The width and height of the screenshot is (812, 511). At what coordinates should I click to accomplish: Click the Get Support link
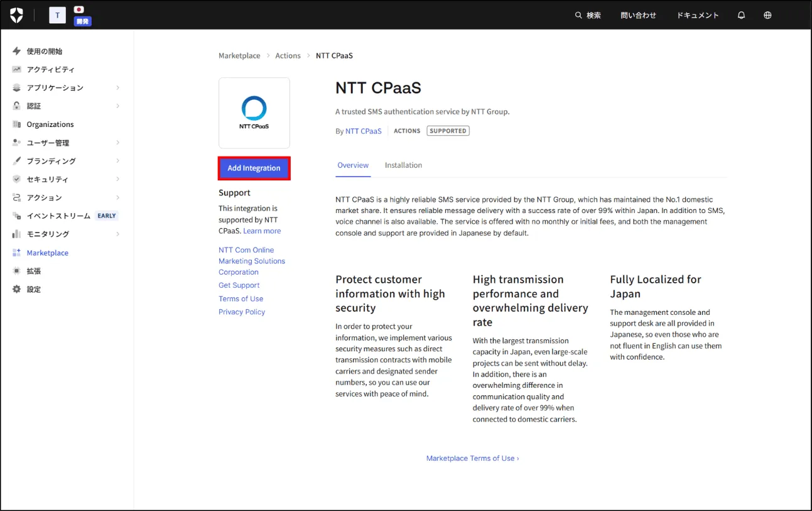coord(239,285)
